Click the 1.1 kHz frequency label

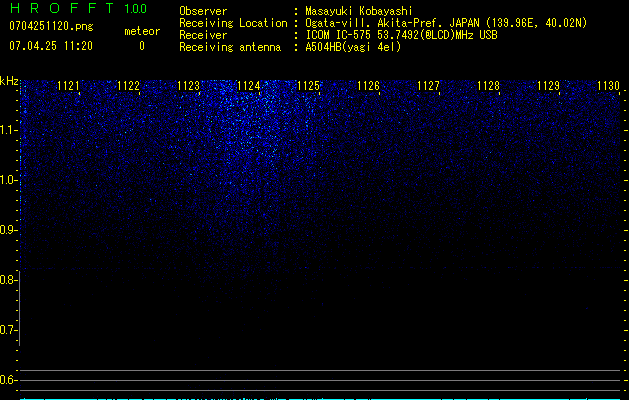[8, 130]
